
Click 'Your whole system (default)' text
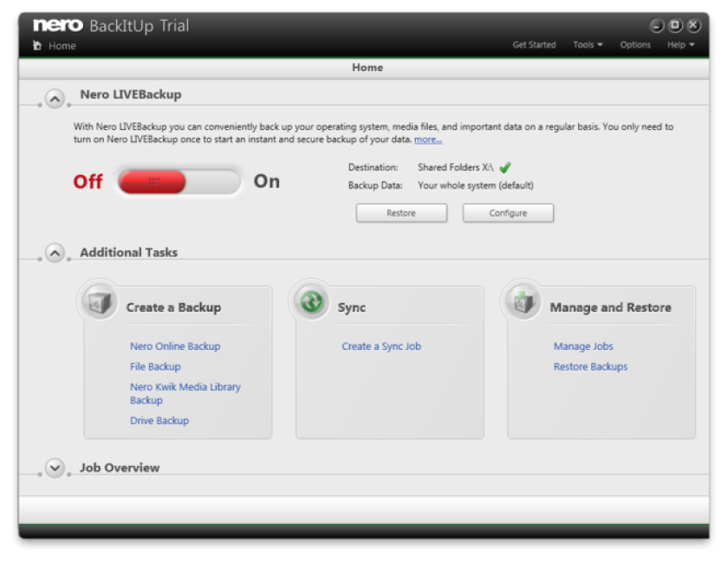[476, 185]
